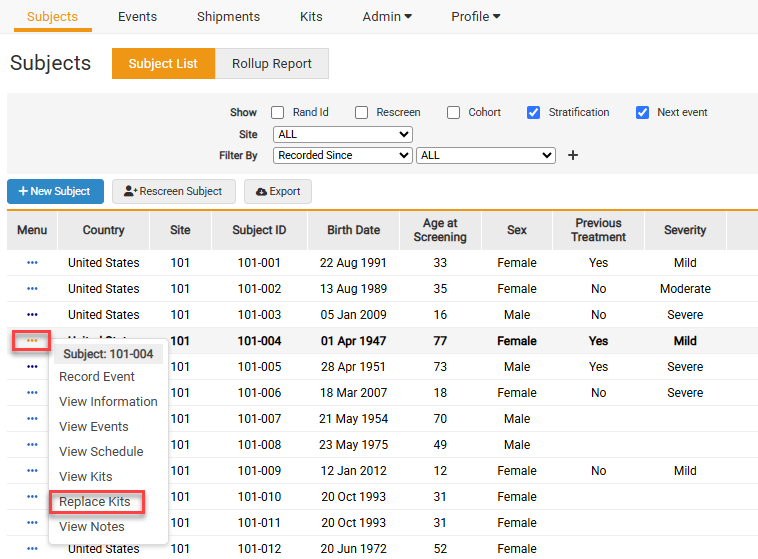Click the Export button with cloud icon
Image resolution: width=758 pixels, height=559 pixels.
tap(278, 191)
